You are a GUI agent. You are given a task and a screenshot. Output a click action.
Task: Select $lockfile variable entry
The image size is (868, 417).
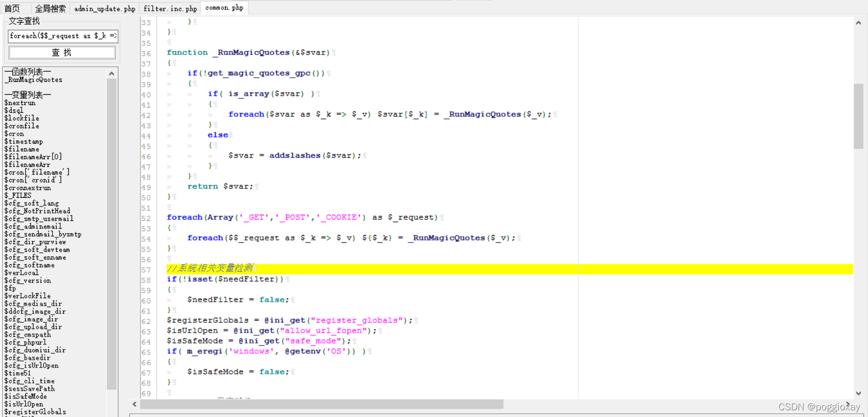(x=22, y=118)
